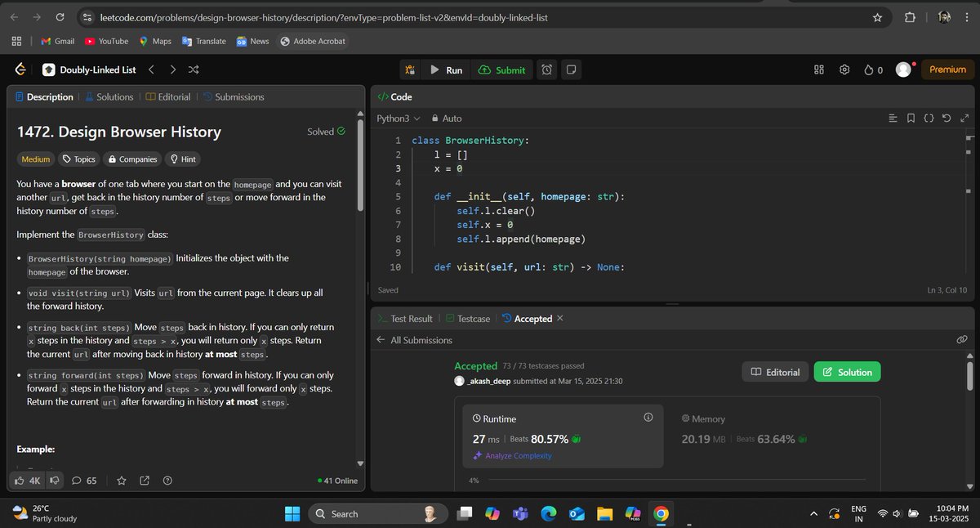980x528 pixels.
Task: Submit the solution
Action: (x=501, y=70)
